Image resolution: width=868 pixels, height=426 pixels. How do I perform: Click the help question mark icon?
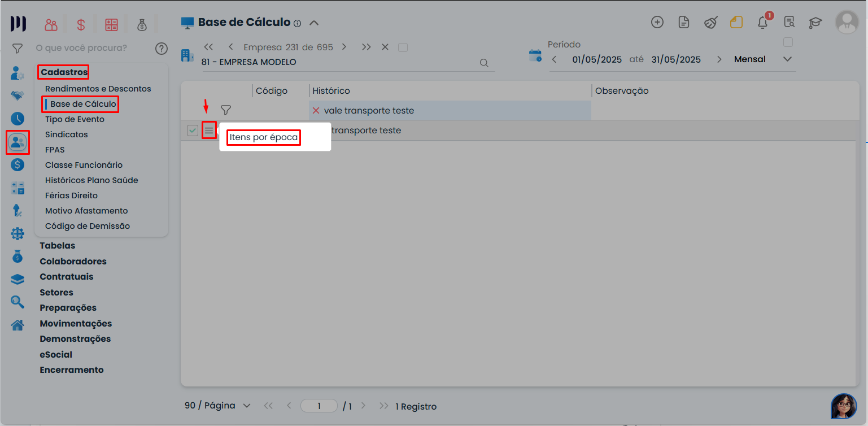click(162, 49)
